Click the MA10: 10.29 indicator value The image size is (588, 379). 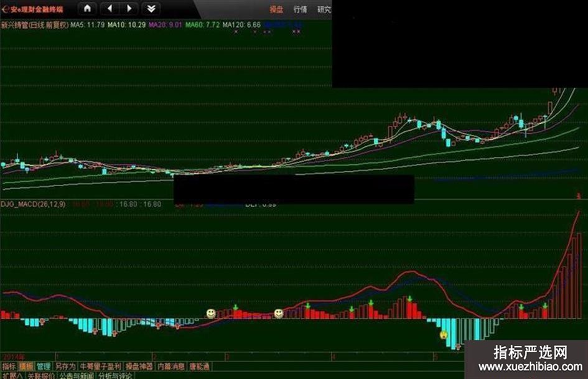click(x=127, y=25)
